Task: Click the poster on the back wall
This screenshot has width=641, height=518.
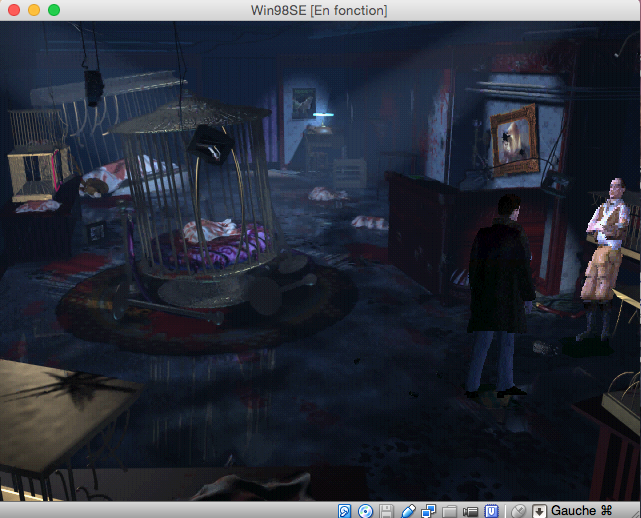Action: point(304,103)
